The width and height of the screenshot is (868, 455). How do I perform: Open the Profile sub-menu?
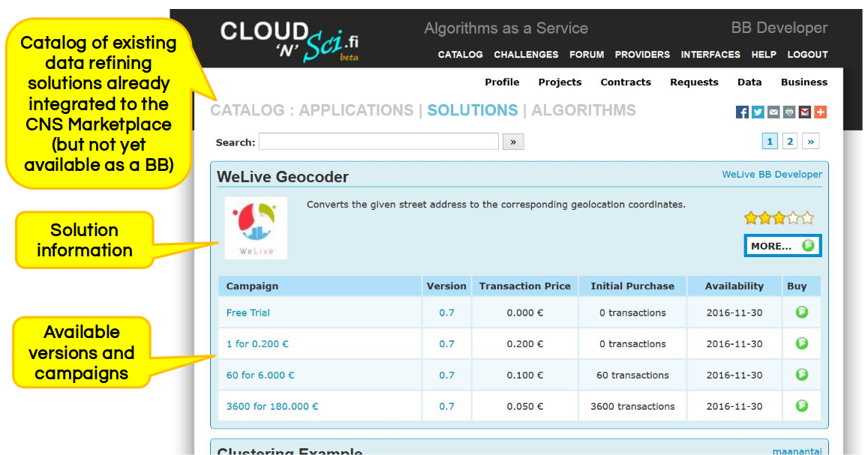click(502, 82)
